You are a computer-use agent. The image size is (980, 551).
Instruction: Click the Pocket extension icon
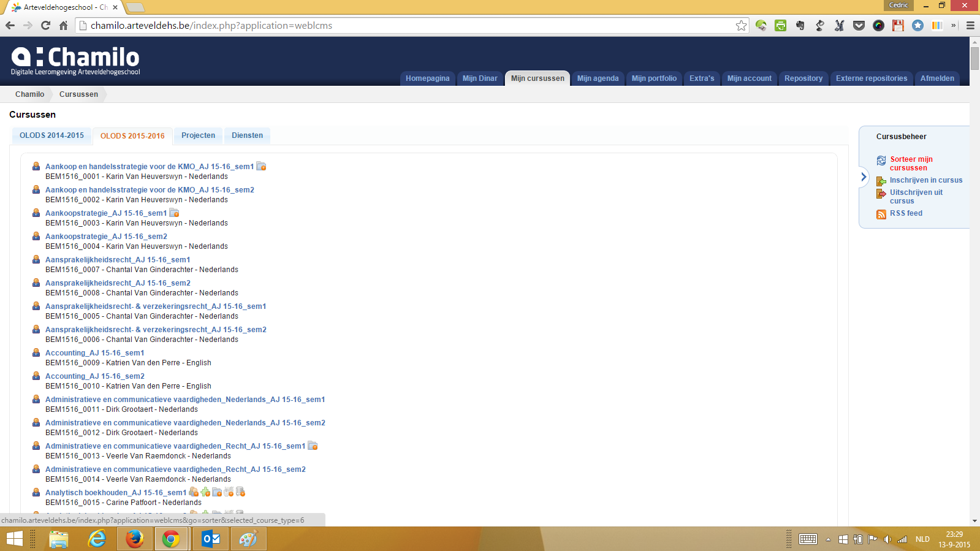(859, 26)
